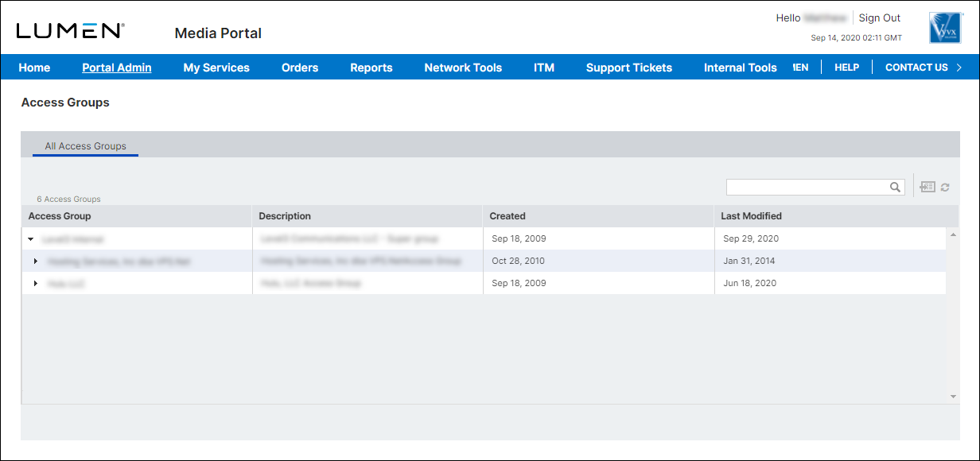Open the ITM menu
This screenshot has width=980, height=461.
(x=544, y=68)
